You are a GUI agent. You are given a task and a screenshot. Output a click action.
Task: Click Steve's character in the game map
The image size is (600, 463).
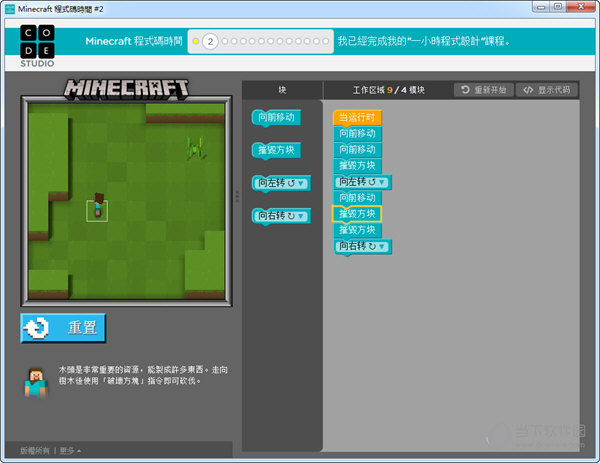coord(98,205)
